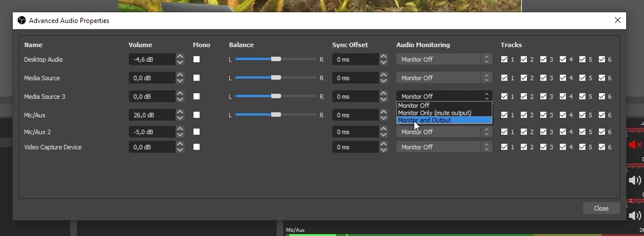Increase Media Source sync offset up arrow

coord(383,75)
